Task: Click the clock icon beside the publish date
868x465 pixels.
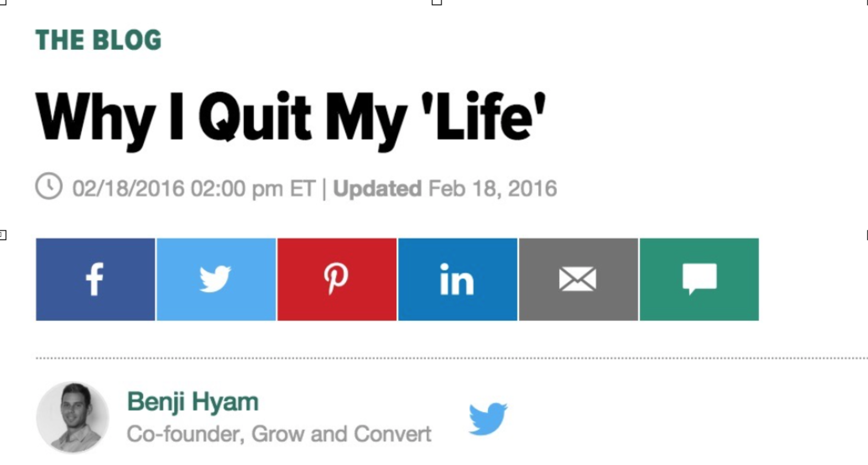Action: pos(49,186)
